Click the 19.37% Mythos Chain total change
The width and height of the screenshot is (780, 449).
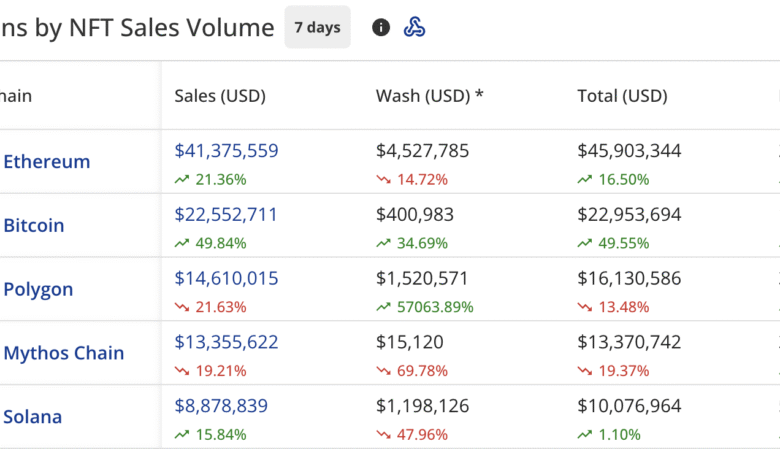pyautogui.click(x=613, y=371)
